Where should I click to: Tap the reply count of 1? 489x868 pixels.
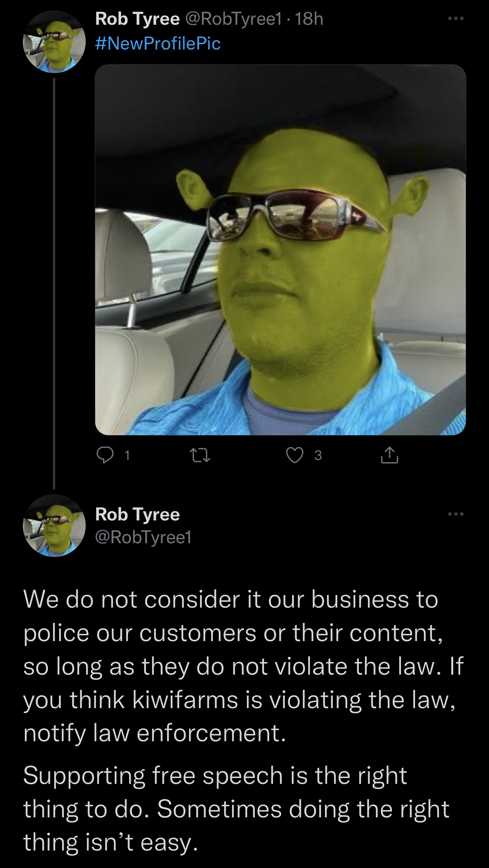(127, 455)
